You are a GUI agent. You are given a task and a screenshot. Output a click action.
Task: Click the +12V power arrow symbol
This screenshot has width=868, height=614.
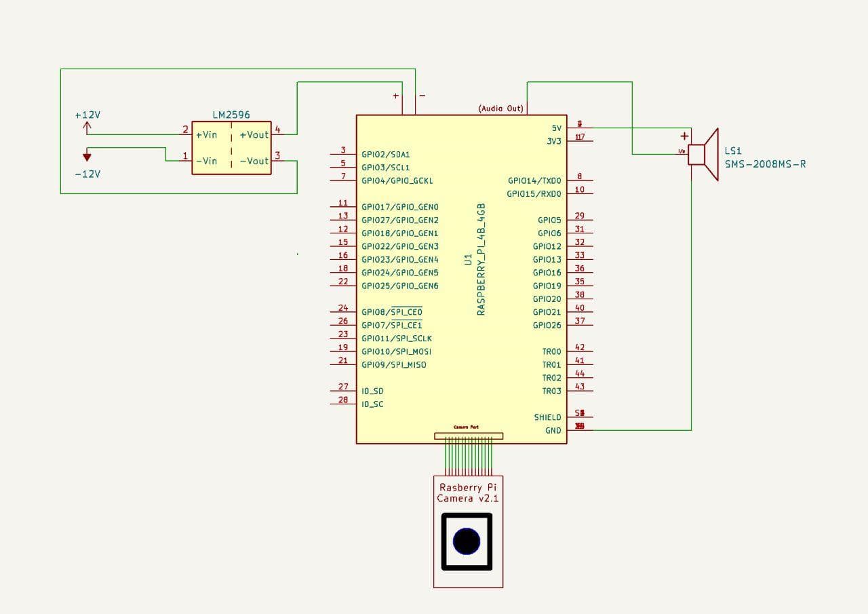coord(87,129)
